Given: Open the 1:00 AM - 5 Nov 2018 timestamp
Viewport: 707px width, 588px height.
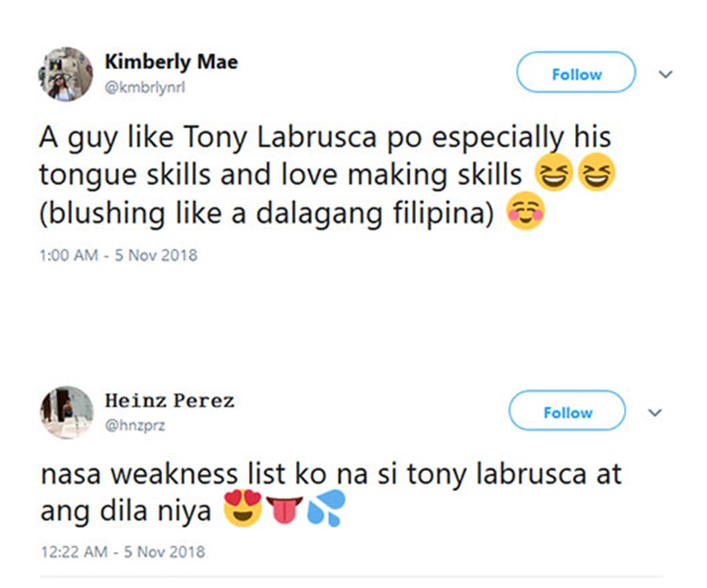Looking at the screenshot, I should (x=119, y=254).
